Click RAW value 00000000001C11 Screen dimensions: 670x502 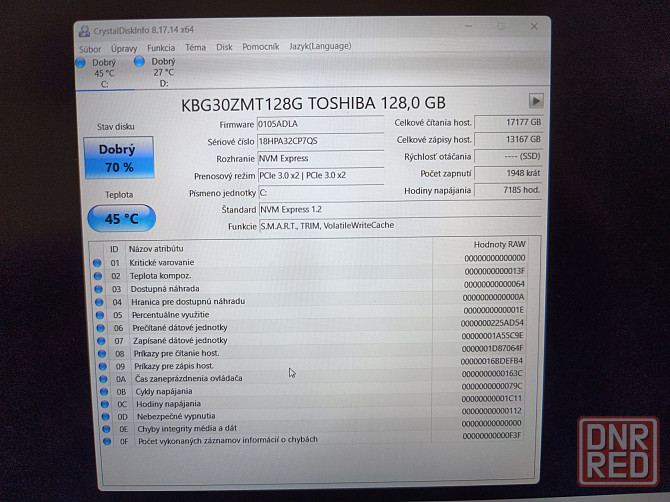492,399
